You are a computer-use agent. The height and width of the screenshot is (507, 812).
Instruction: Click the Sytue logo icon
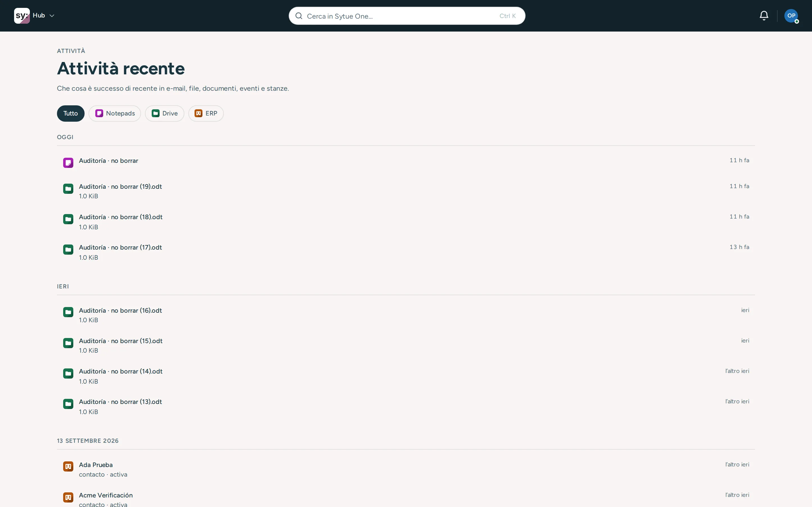click(x=22, y=16)
